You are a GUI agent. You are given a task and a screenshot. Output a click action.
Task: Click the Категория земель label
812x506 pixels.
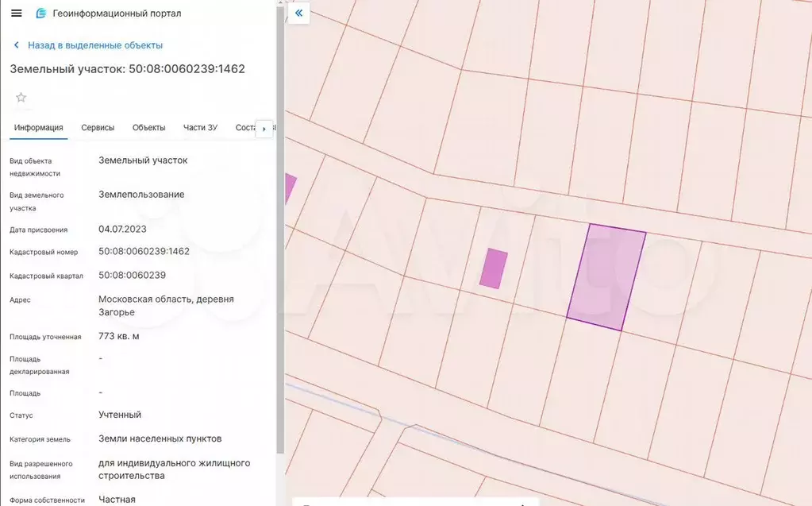click(40, 439)
